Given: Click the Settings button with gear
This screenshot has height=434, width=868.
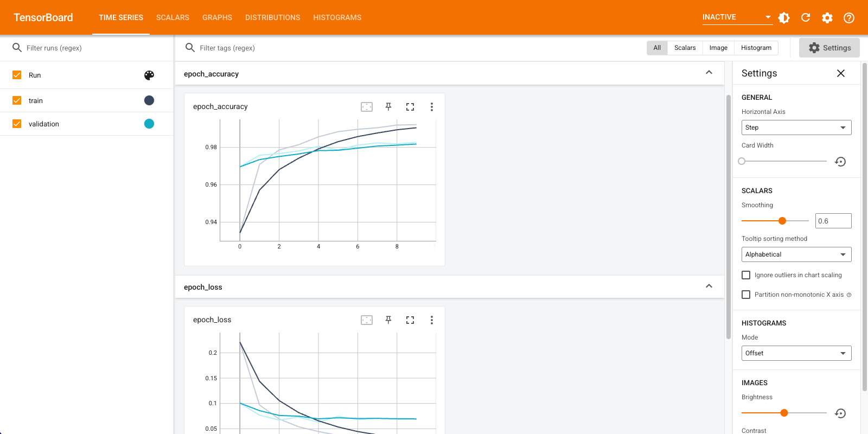Looking at the screenshot, I should point(829,48).
